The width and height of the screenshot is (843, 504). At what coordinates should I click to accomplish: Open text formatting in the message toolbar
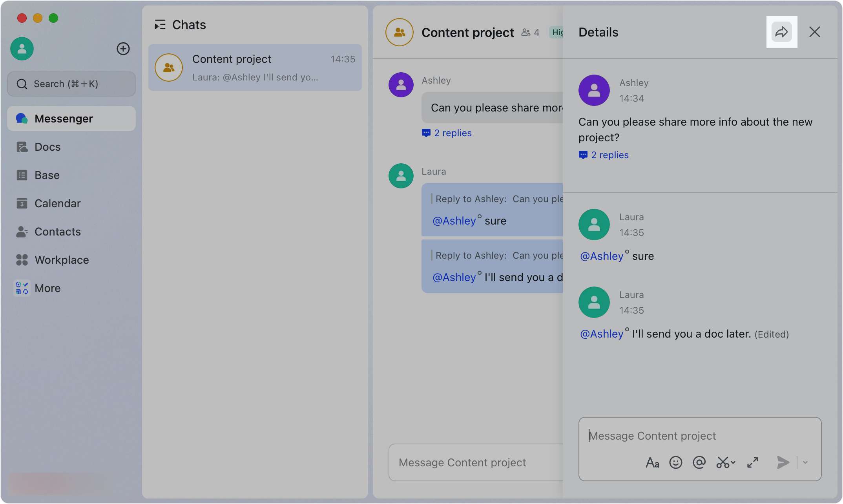pos(652,462)
